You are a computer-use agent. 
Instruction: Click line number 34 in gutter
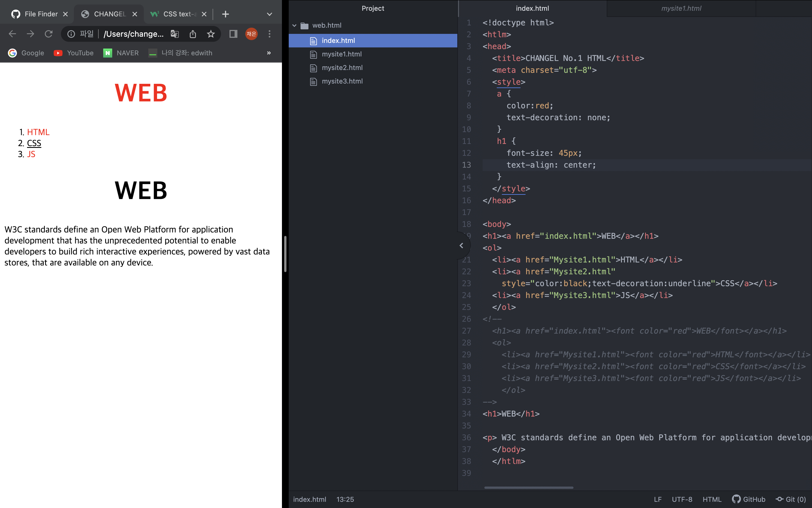click(x=466, y=414)
